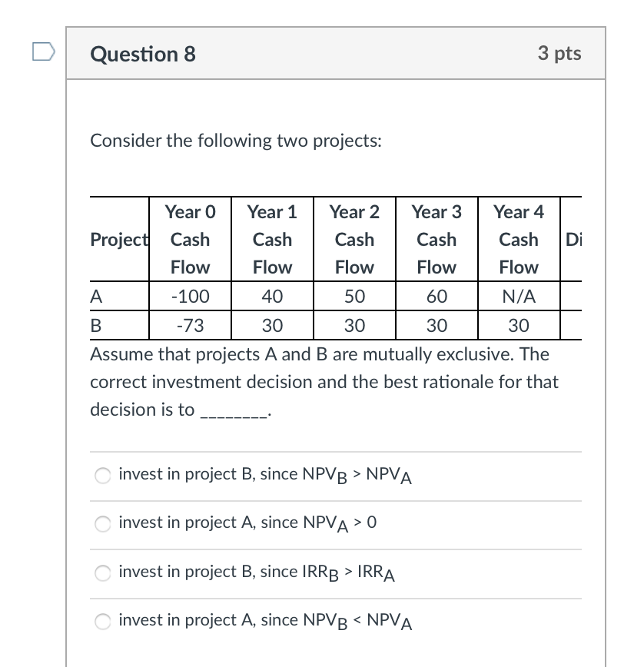Image resolution: width=644 pixels, height=667 pixels.
Task: Click the "-73" cell for Project B
Action: (x=190, y=325)
